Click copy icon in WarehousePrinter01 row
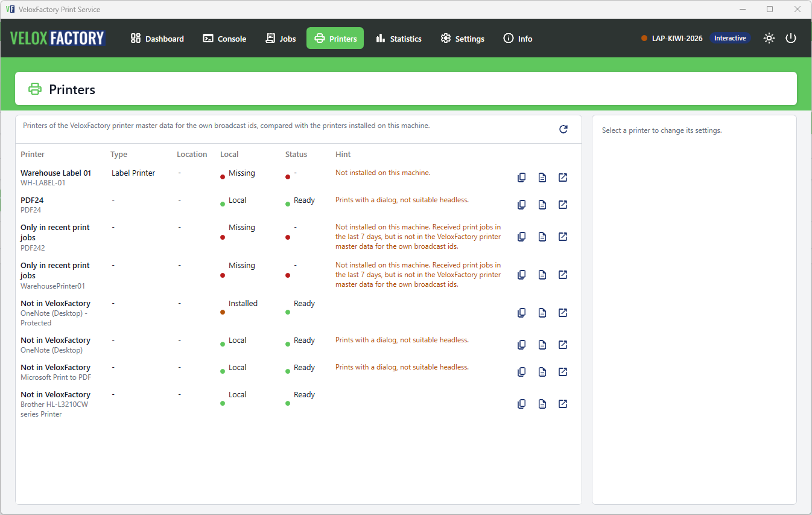Viewport: 812px width, 515px height. click(522, 275)
